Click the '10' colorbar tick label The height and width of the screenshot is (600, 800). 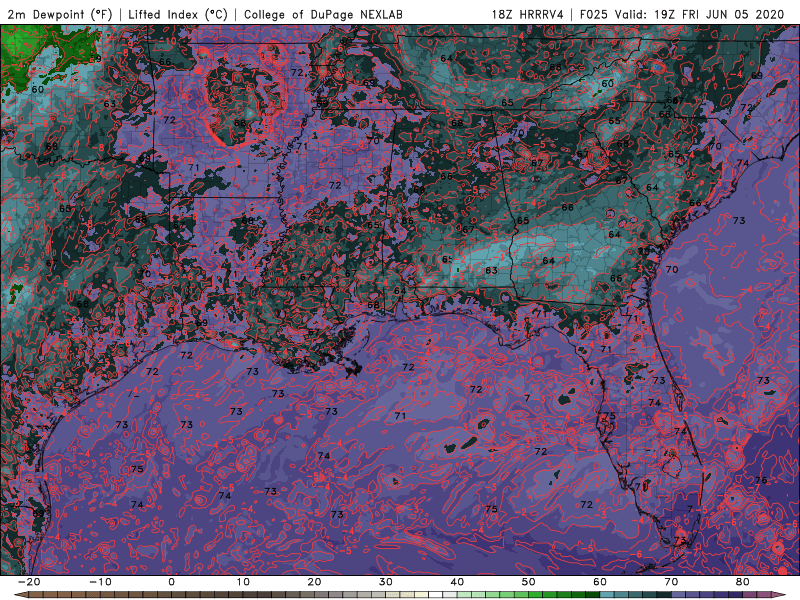[x=243, y=582]
